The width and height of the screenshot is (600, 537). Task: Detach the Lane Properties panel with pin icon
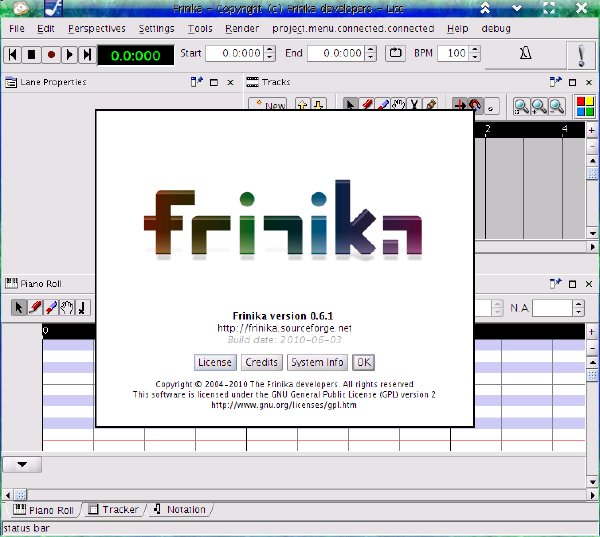click(197, 82)
